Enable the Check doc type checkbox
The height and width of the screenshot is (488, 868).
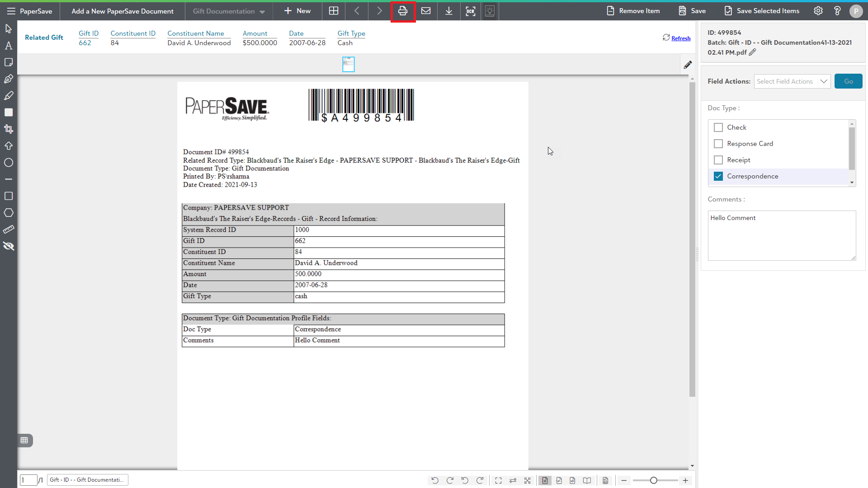718,127
